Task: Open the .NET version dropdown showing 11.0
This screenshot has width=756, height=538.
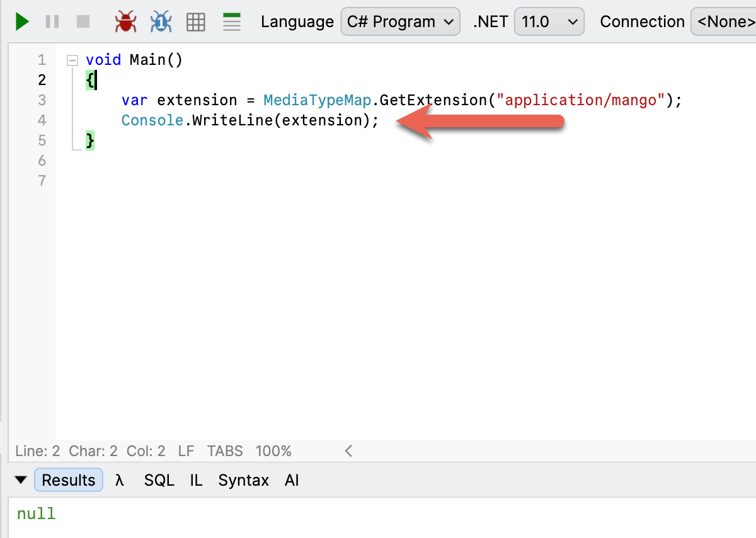Action: 549,21
